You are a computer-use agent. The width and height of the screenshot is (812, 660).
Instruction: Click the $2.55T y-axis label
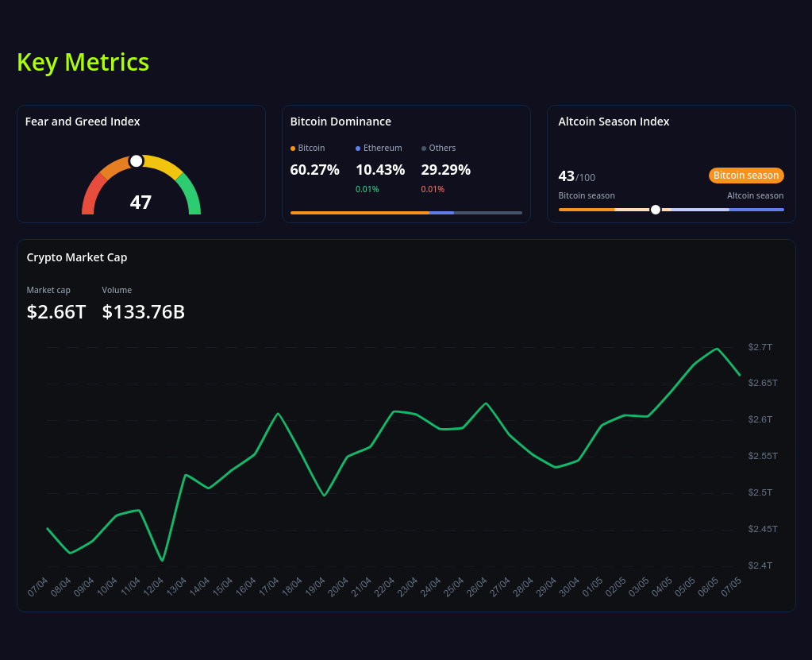(x=762, y=456)
